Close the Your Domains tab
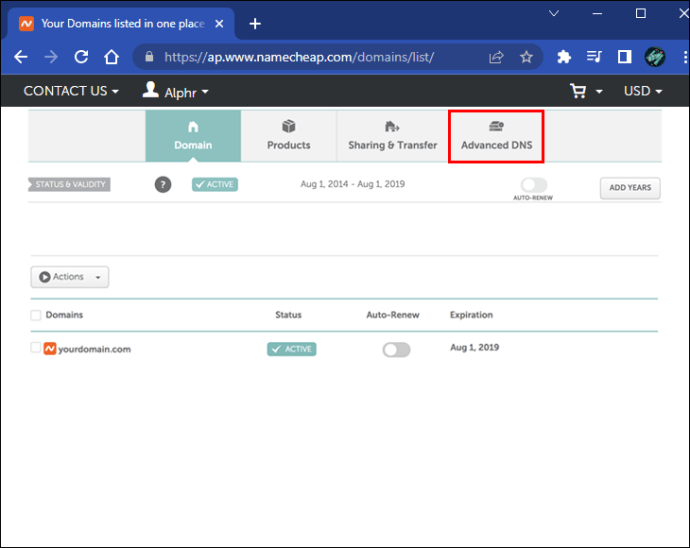Viewport: 690px width, 548px height. click(x=219, y=24)
